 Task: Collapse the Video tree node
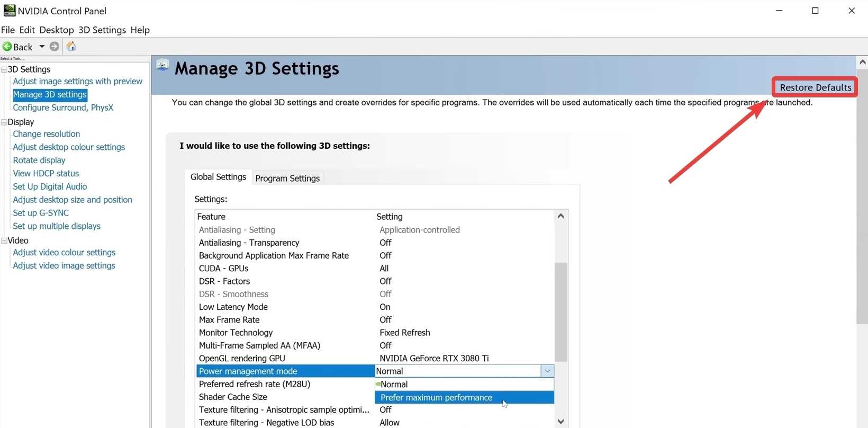coord(4,240)
